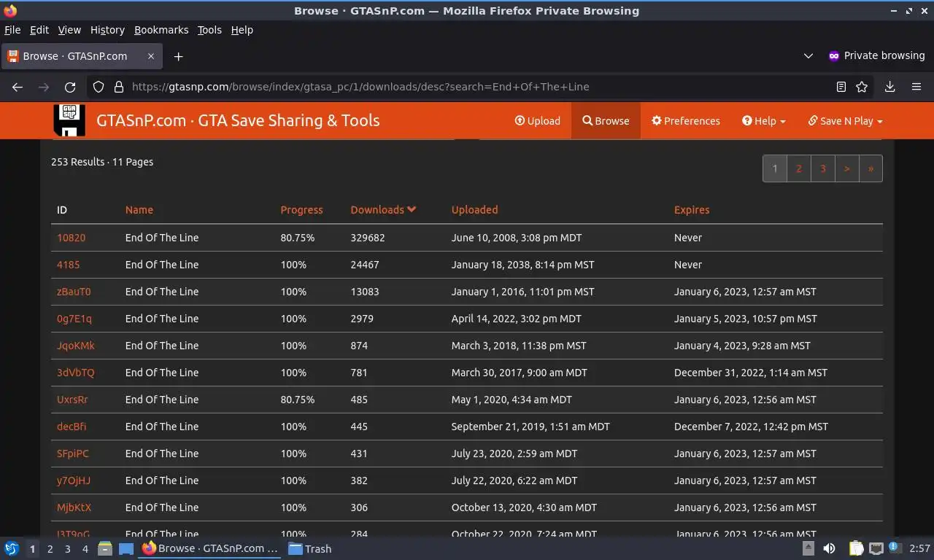Open save ID 10820
Screen dimensions: 934x560
tap(71, 238)
